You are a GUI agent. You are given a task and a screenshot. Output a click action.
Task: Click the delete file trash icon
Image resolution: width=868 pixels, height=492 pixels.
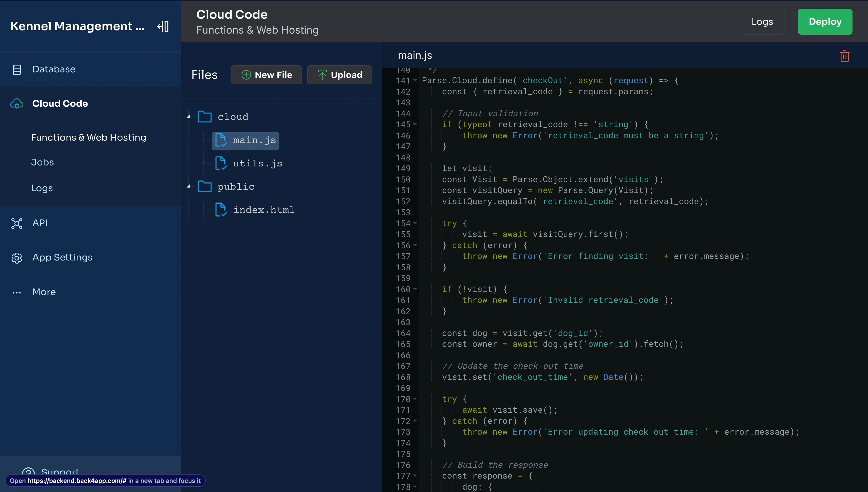coord(845,56)
